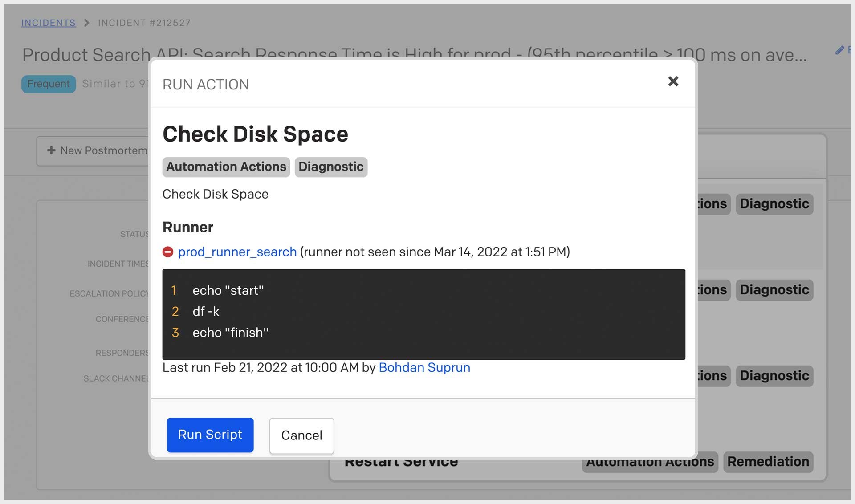Go to the Incidents breadcrumb link
The height and width of the screenshot is (504, 855).
point(48,23)
